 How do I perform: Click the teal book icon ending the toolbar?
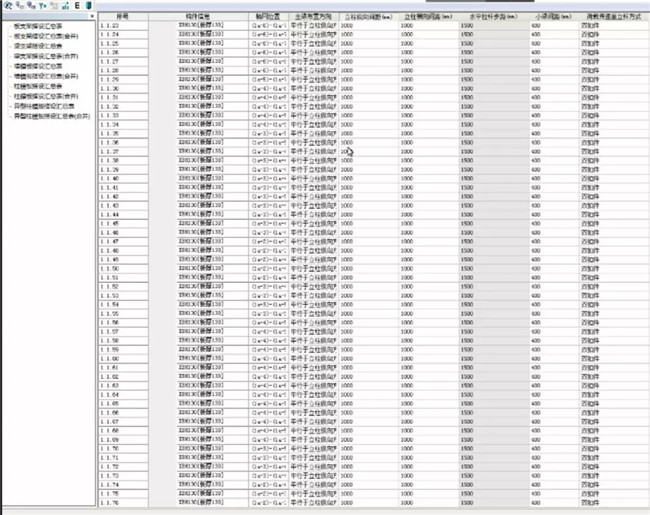pyautogui.click(x=88, y=6)
